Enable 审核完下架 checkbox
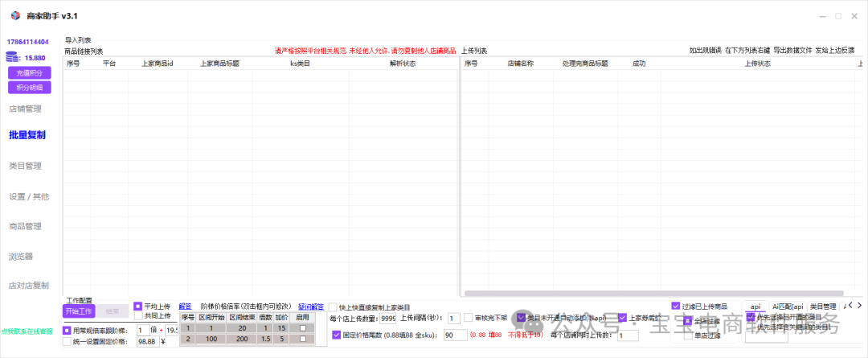This screenshot has height=358, width=868. tap(469, 318)
